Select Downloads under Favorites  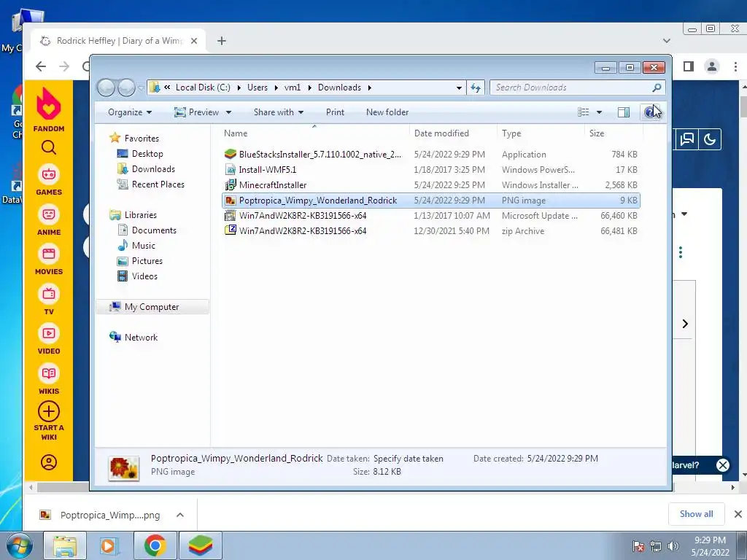tap(153, 169)
